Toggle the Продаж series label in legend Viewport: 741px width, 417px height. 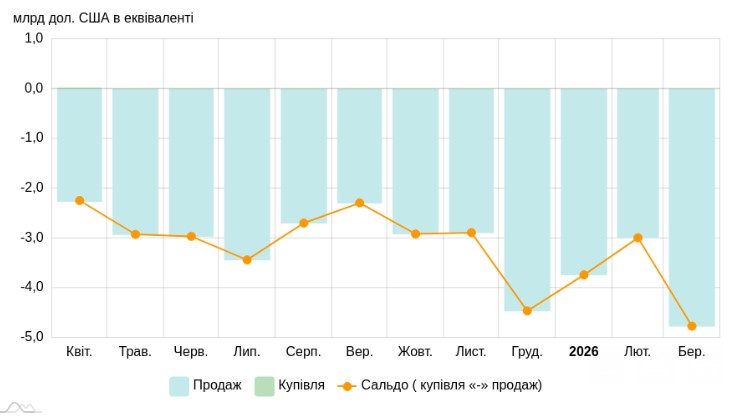(x=217, y=385)
